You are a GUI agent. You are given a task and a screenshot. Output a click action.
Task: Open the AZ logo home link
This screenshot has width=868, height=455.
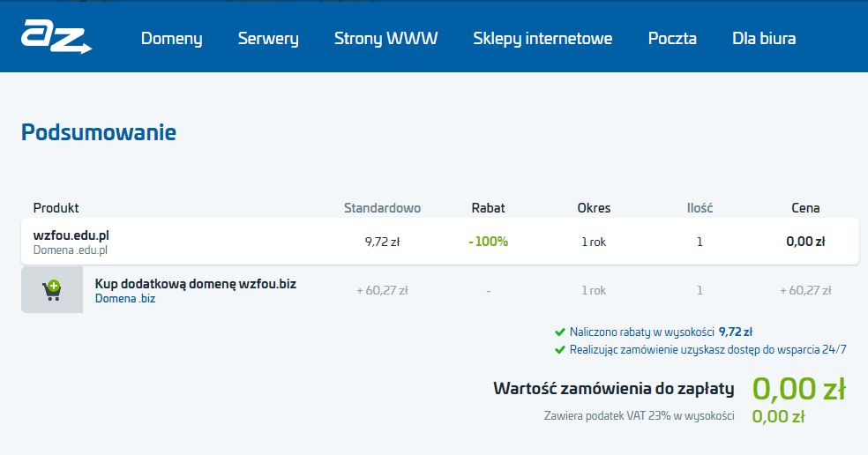56,37
